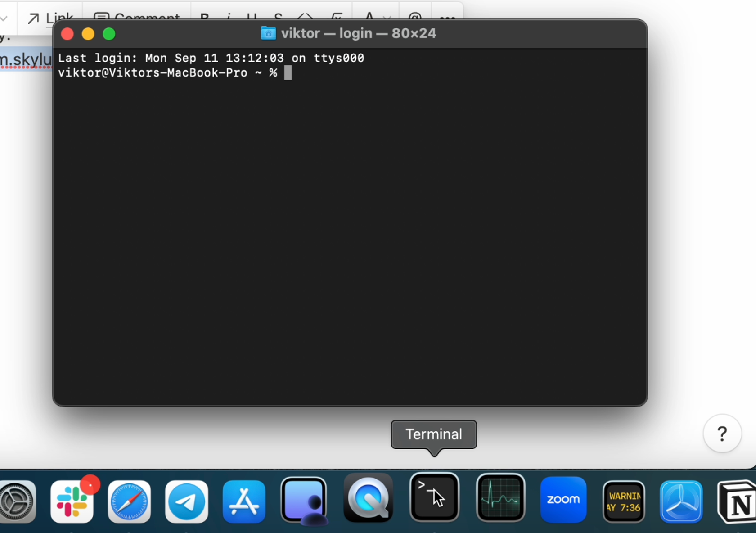Click at the Terminal command prompt cursor
The height and width of the screenshot is (533, 756).
(288, 73)
